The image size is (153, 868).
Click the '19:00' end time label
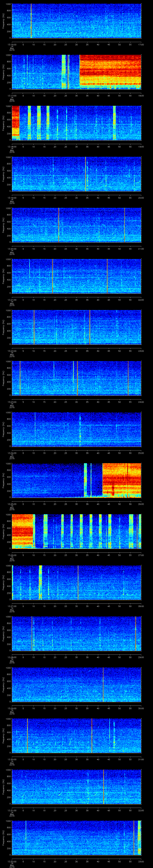coord(141,147)
